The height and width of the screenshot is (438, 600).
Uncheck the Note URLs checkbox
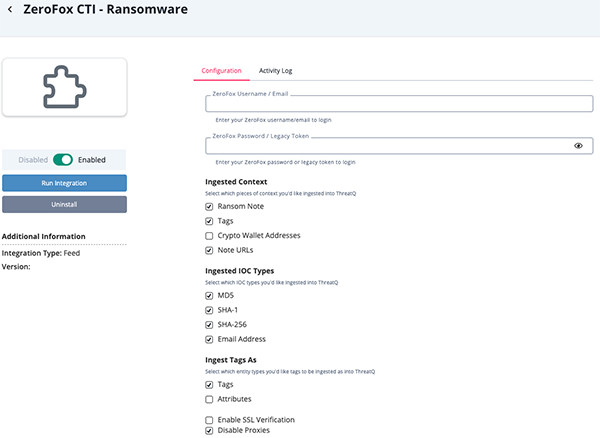click(x=209, y=250)
